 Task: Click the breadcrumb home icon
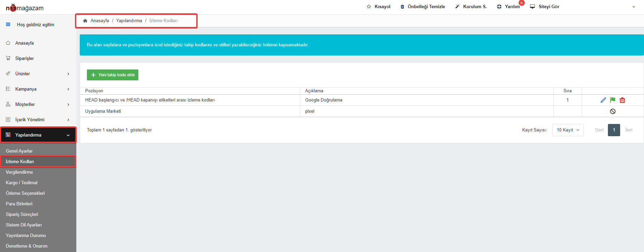click(x=85, y=21)
